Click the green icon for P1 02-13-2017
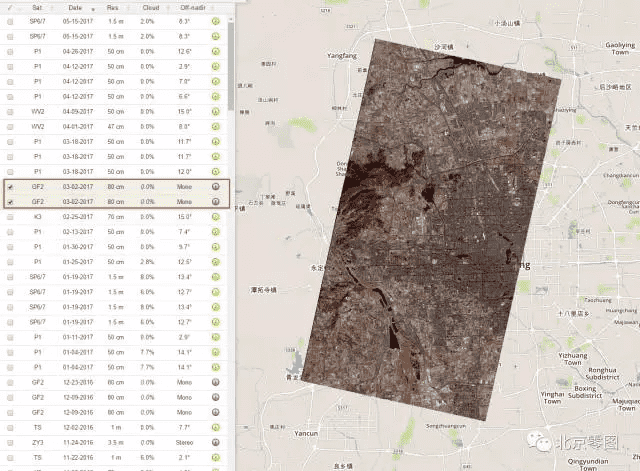The width and height of the screenshot is (640, 471). 216,232
